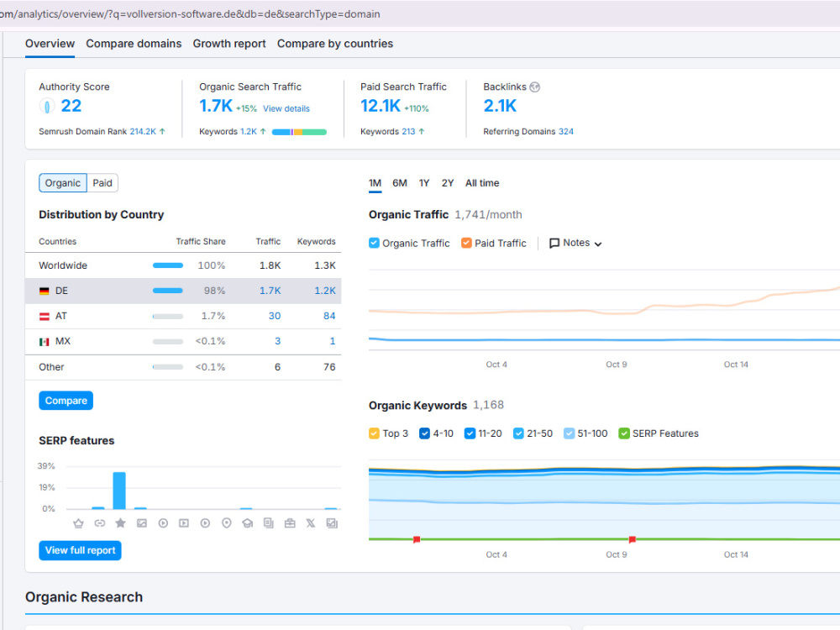Open Backlinks 2.1K value
Image resolution: width=840 pixels, height=630 pixels.
click(500, 106)
